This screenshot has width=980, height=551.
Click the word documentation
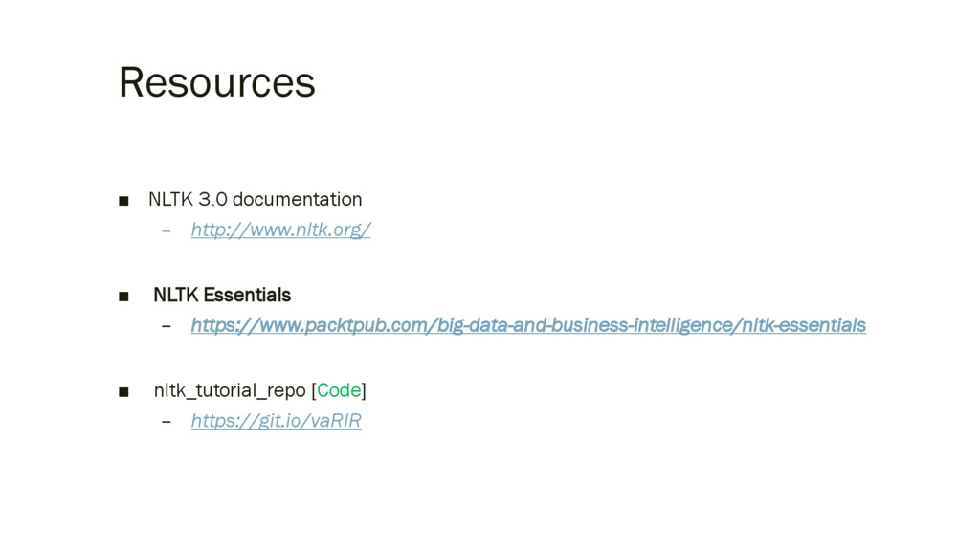click(297, 199)
